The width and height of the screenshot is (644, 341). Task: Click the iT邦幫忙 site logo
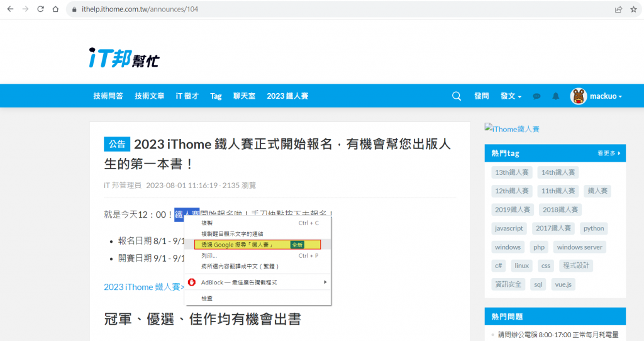tap(124, 58)
